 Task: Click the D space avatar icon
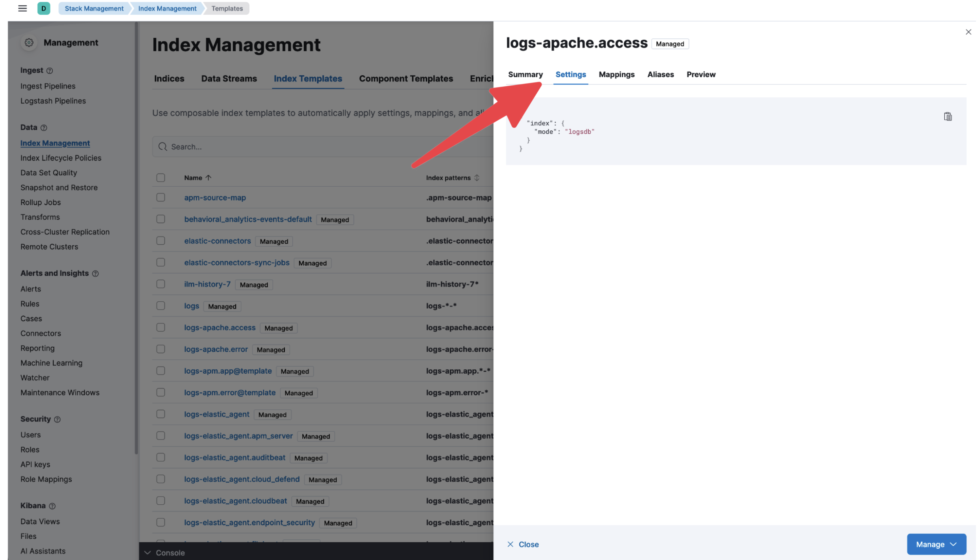pyautogui.click(x=43, y=8)
